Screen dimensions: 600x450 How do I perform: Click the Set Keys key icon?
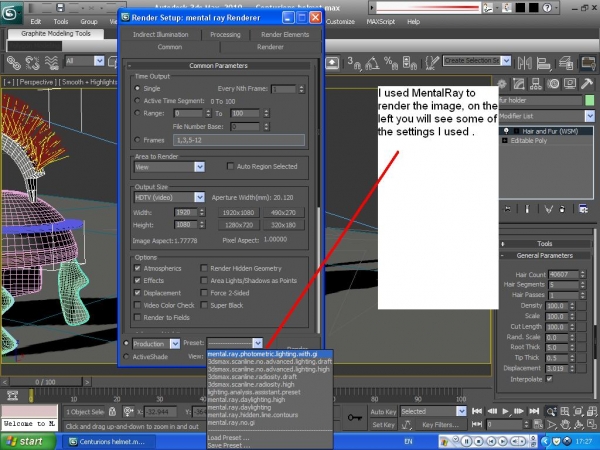(x=354, y=417)
